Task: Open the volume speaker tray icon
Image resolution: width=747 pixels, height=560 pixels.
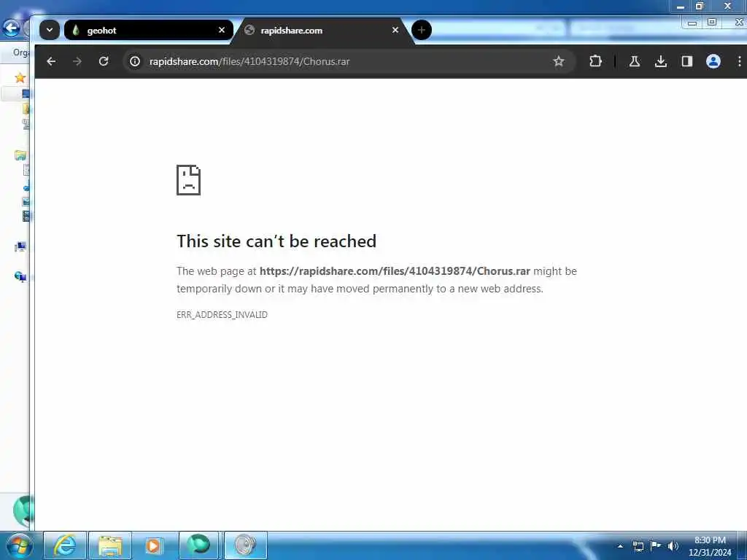Action: point(673,546)
